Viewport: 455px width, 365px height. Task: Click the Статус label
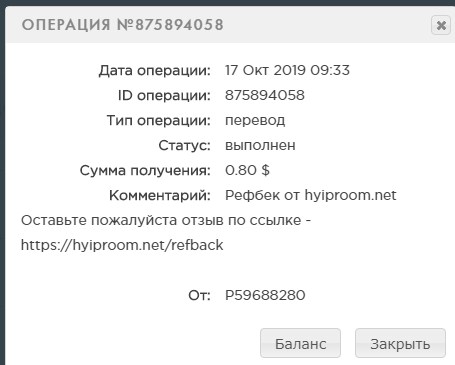(x=185, y=146)
